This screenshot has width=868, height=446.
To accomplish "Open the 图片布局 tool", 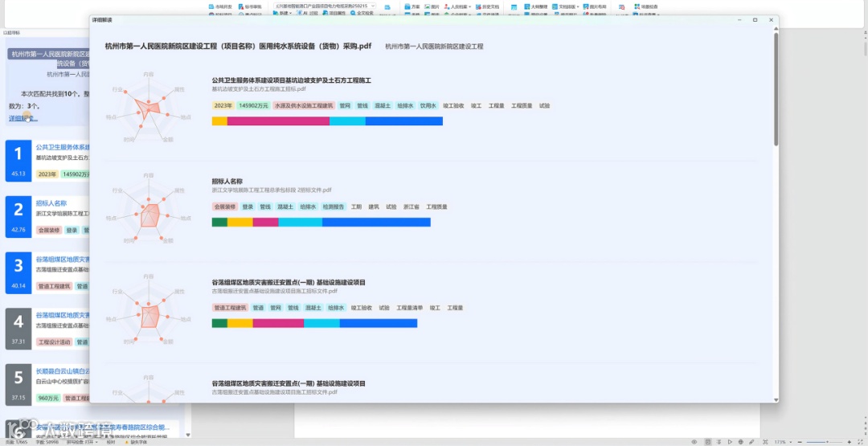I will coord(595,6).
